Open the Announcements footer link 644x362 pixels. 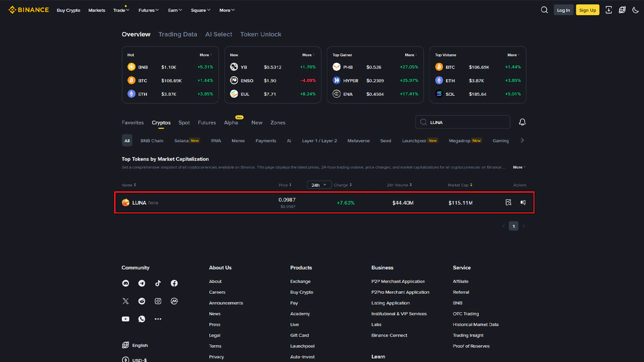pos(226,303)
